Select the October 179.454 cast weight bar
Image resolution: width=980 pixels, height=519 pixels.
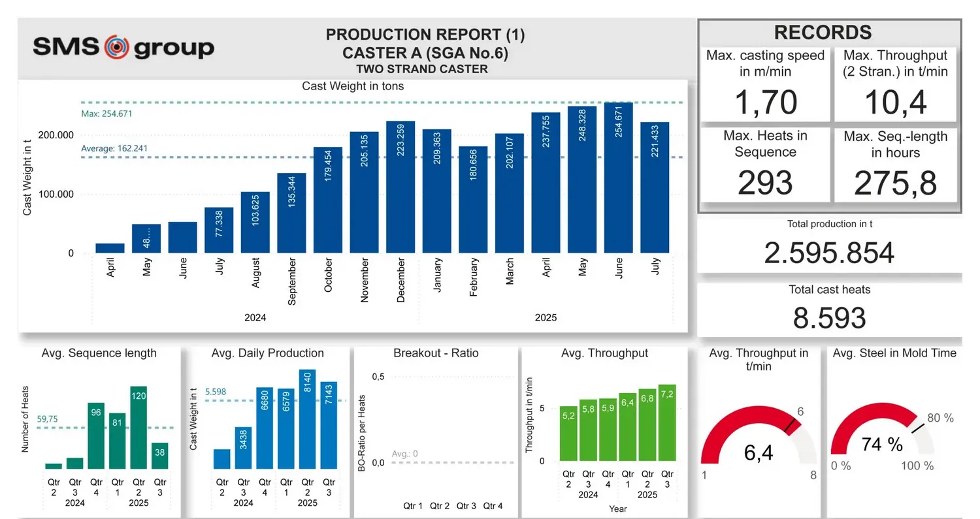[328, 200]
